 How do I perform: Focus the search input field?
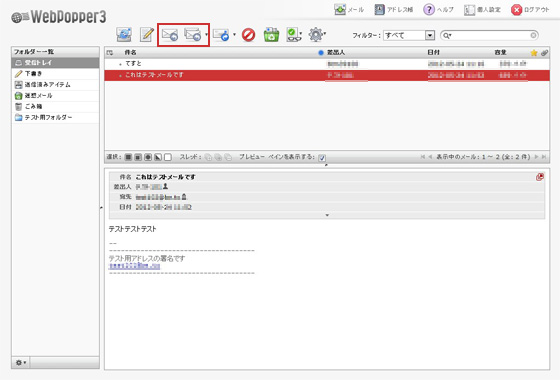pyautogui.click(x=490, y=35)
